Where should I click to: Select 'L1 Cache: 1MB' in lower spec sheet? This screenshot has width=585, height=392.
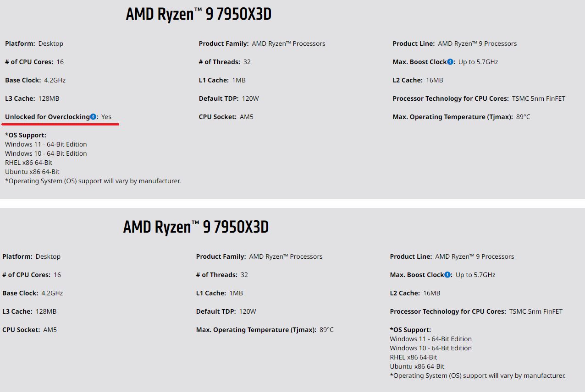point(220,293)
